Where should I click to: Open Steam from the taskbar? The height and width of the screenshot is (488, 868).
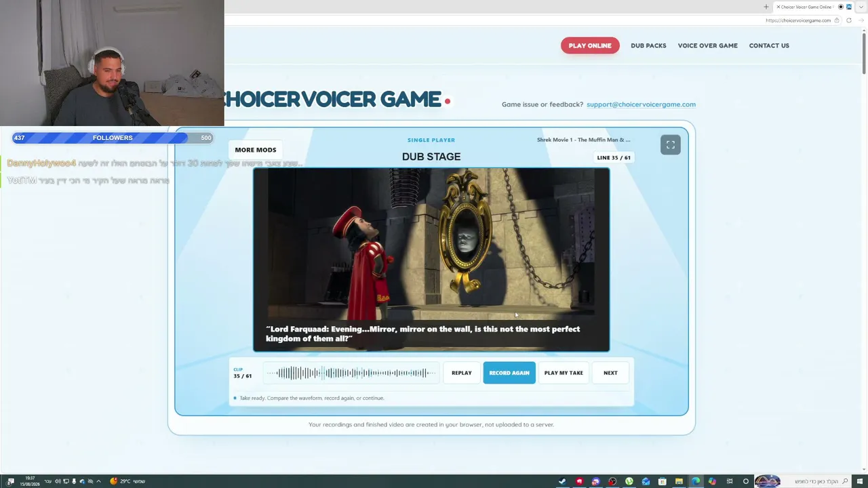(x=562, y=481)
